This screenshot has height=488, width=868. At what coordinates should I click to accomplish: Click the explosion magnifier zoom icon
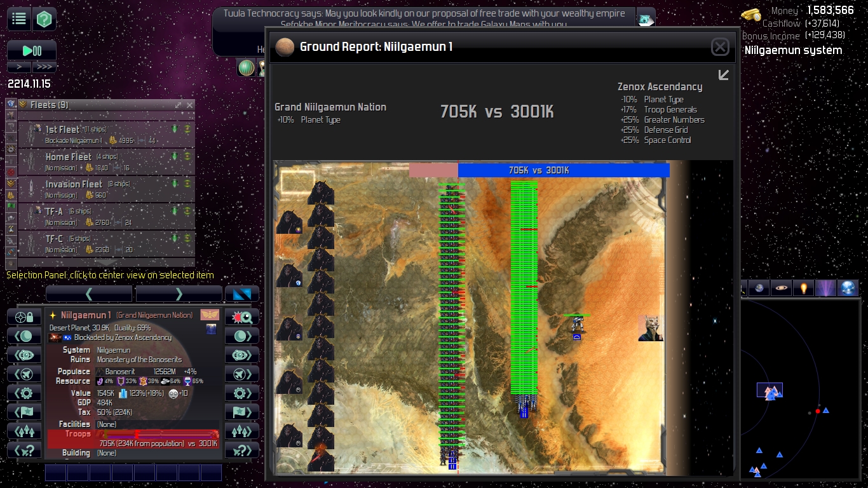[x=242, y=317]
